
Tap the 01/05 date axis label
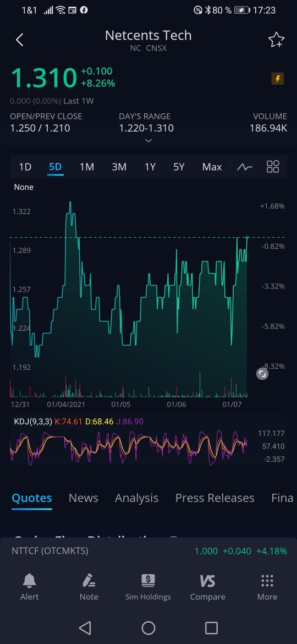click(x=120, y=405)
